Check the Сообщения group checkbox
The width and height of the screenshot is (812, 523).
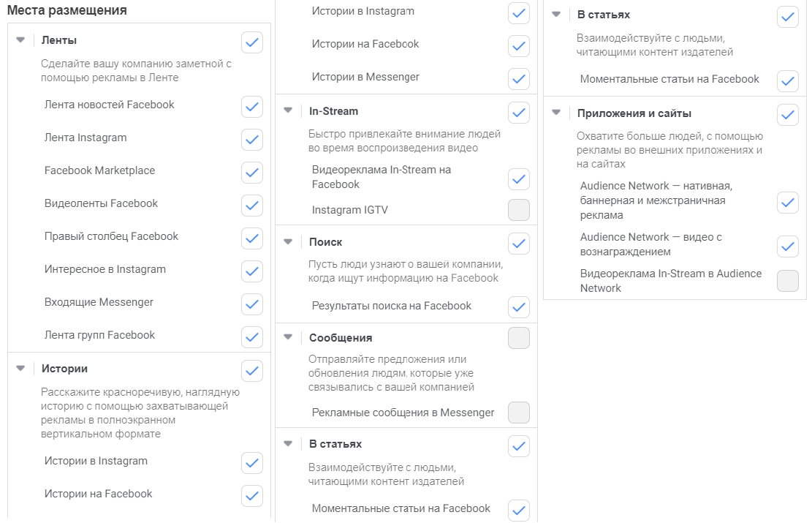[519, 338]
